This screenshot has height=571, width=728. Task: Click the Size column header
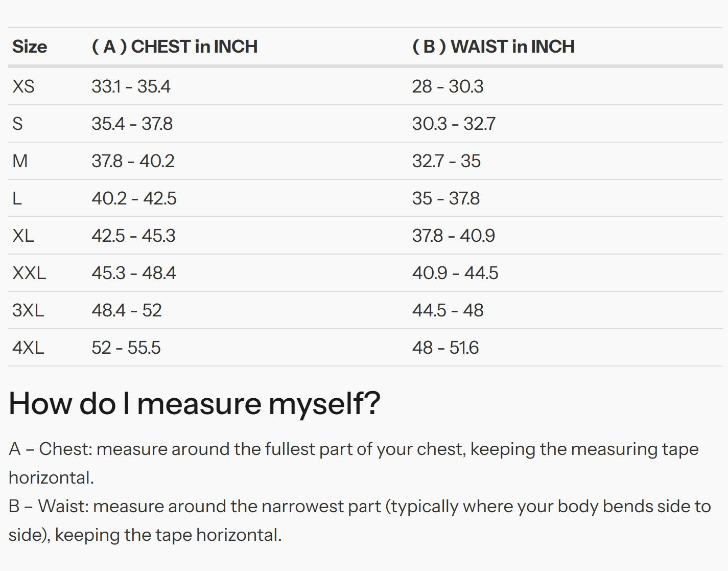(x=30, y=47)
